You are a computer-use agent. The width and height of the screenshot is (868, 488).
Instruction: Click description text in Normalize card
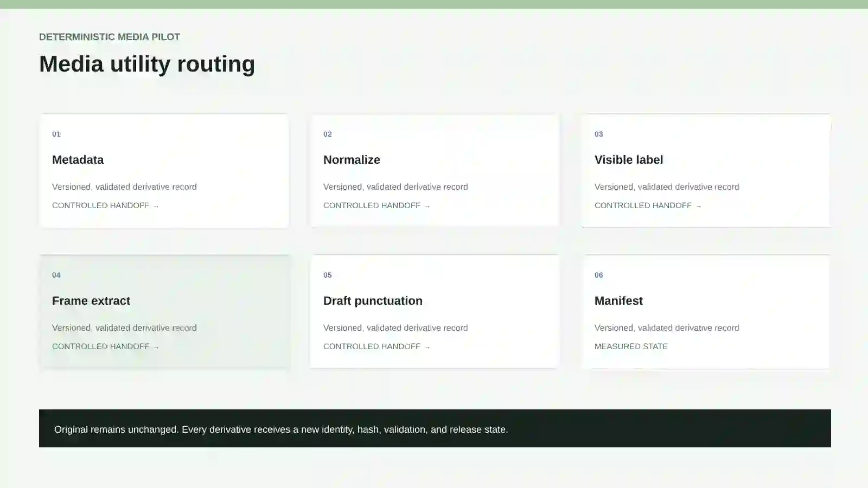click(x=395, y=187)
